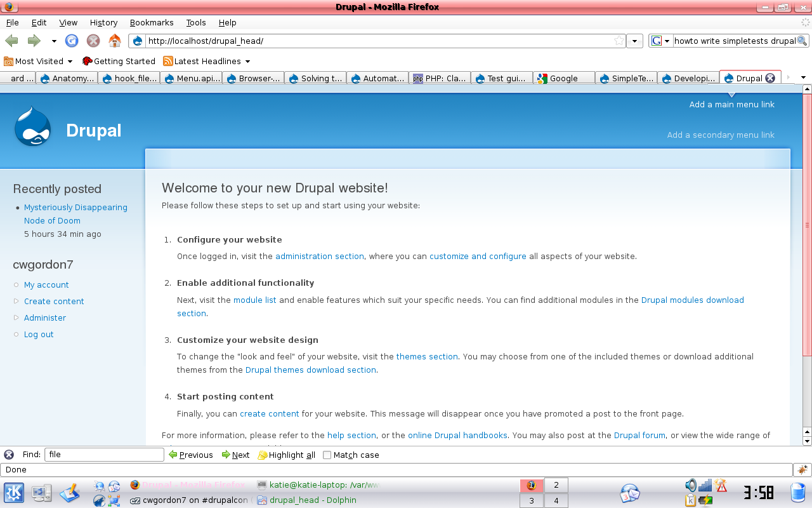Open the File menu
This screenshot has height=508, width=812.
[x=12, y=22]
